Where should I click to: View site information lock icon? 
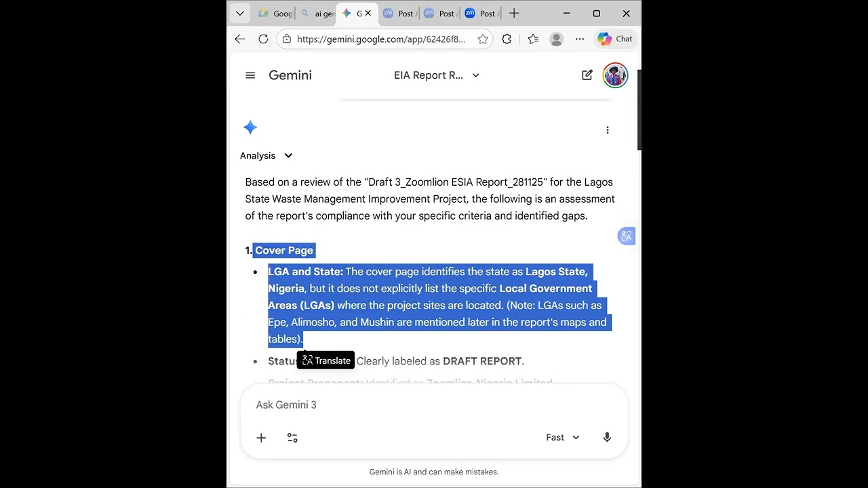[x=287, y=39]
